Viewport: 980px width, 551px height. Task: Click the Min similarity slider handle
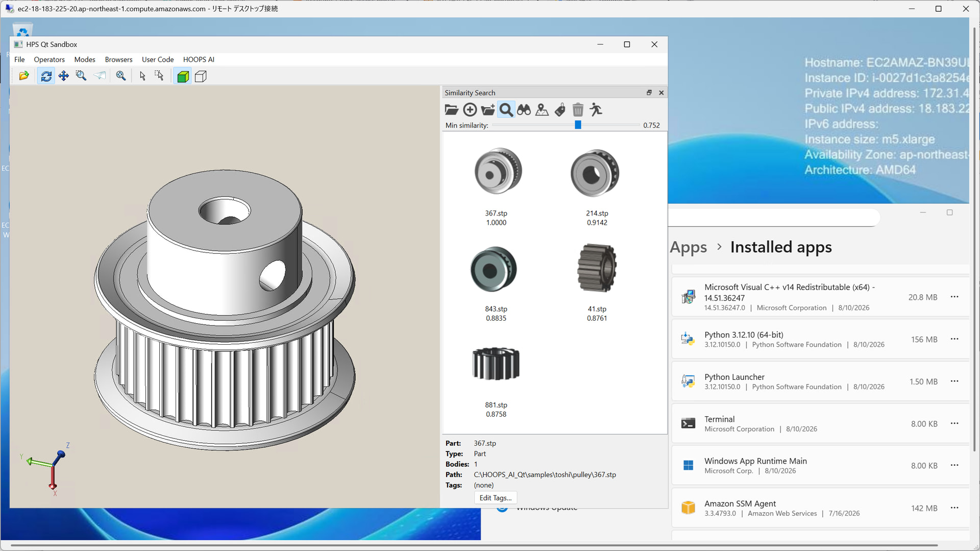578,125
